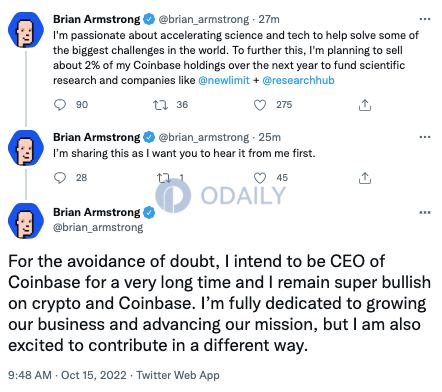The height and width of the screenshot is (392, 442).
Task: Open more options on the 27m tweet
Action: coord(425,19)
